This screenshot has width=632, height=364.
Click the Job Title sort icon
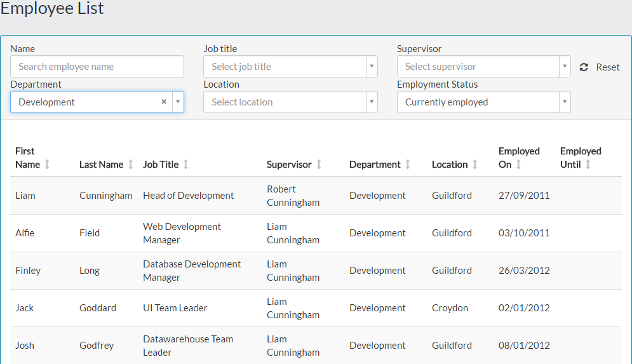click(185, 165)
